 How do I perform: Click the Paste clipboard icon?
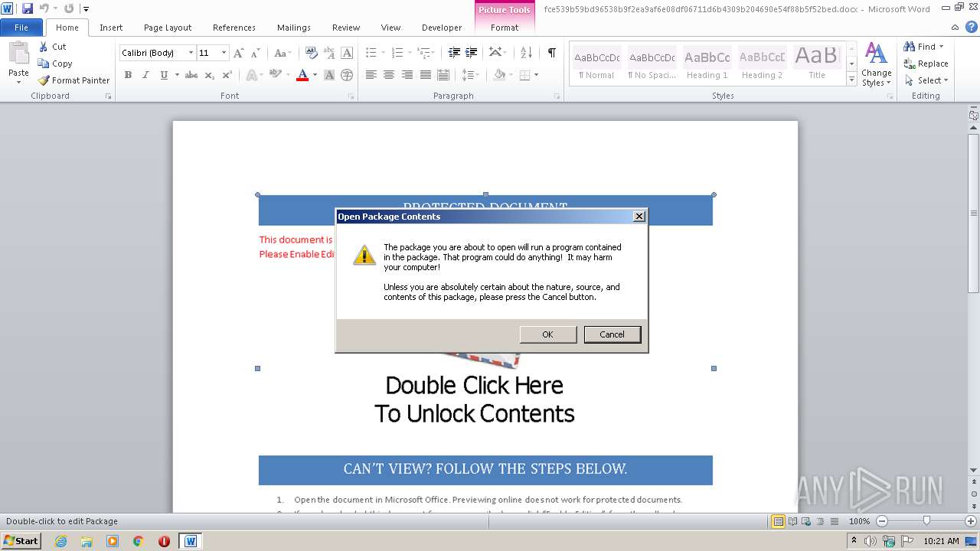(x=18, y=54)
